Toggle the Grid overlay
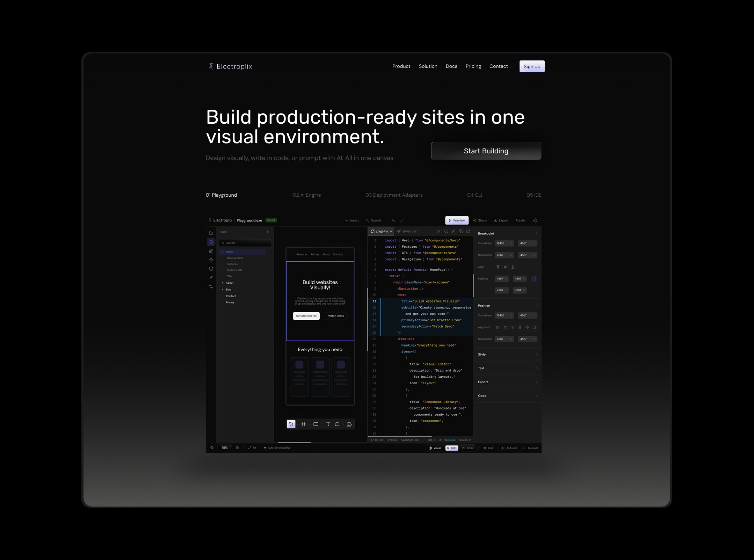 pyautogui.click(x=488, y=448)
